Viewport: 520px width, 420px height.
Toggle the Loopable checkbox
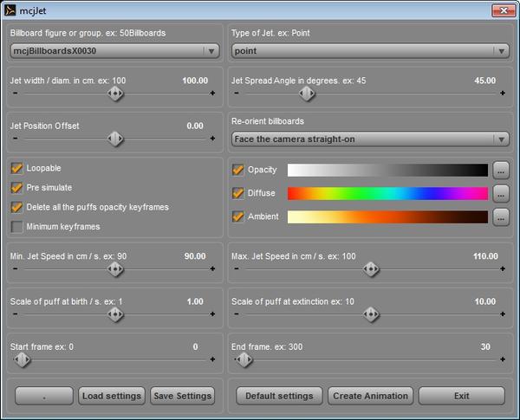(x=16, y=168)
